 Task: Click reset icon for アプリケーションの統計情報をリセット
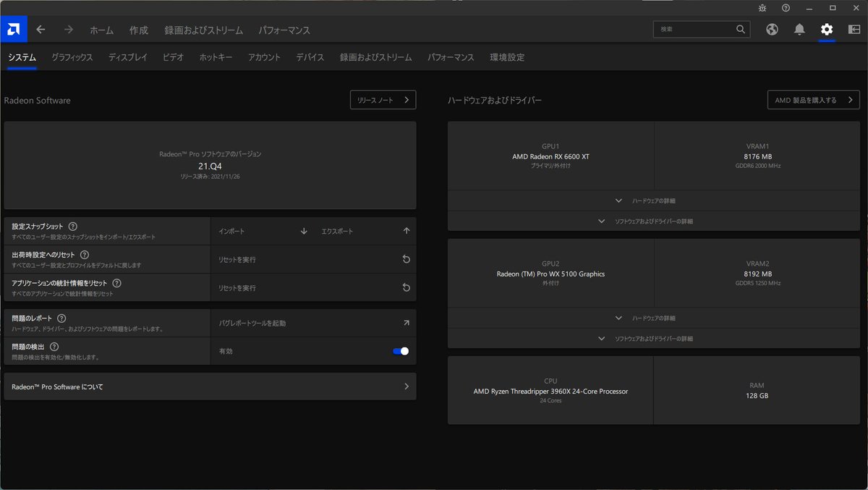[x=407, y=287]
